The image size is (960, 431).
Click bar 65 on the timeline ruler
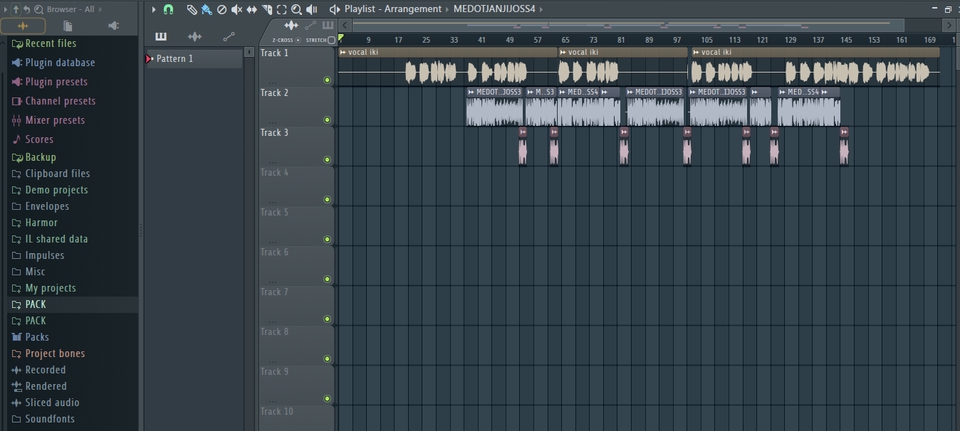click(565, 40)
